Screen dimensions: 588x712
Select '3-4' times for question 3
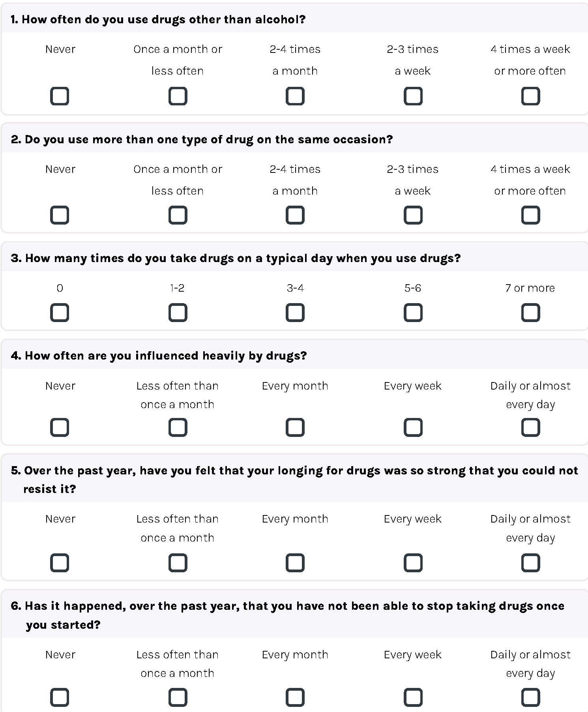[x=295, y=313]
